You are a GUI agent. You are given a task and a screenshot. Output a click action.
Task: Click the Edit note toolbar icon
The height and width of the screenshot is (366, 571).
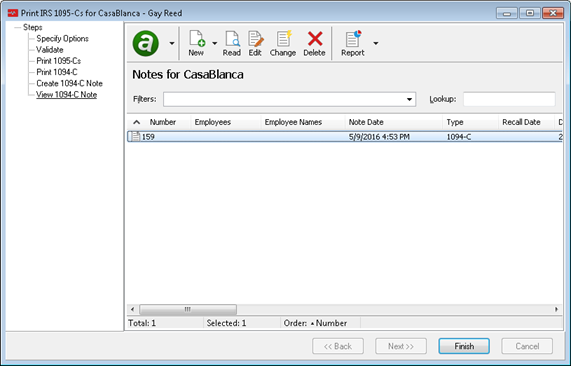[x=255, y=43]
